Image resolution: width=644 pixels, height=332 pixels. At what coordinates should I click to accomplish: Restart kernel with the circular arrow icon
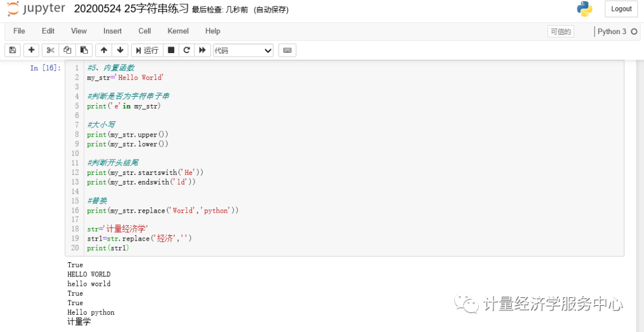(x=187, y=50)
